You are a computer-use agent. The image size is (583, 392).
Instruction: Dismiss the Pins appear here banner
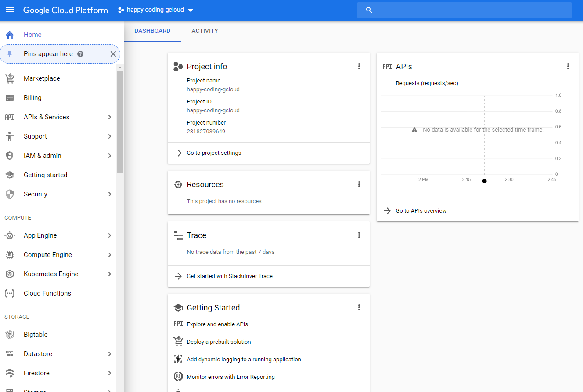tap(113, 54)
